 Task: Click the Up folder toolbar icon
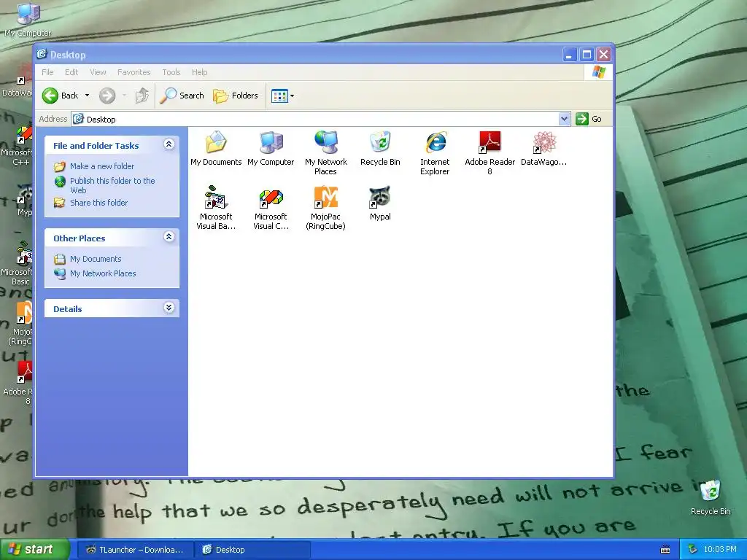[142, 96]
